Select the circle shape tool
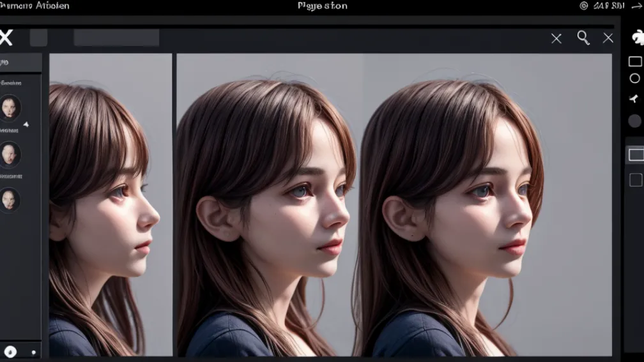This screenshot has height=362, width=644. click(x=634, y=79)
